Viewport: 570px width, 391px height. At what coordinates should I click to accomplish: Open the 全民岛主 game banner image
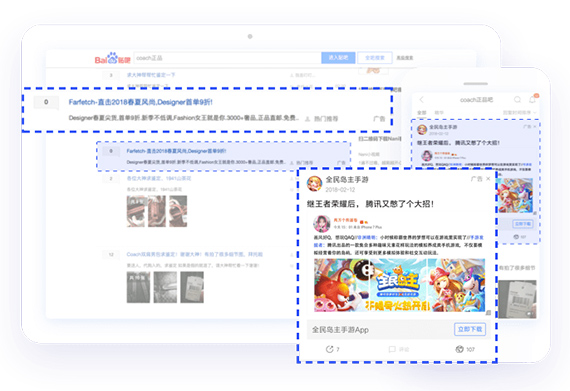click(399, 285)
